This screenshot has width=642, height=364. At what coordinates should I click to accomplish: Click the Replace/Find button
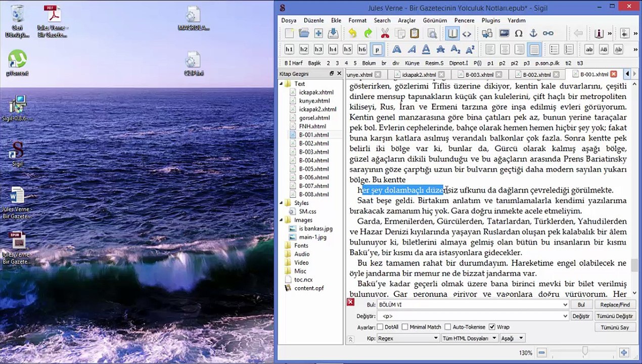coord(615,305)
